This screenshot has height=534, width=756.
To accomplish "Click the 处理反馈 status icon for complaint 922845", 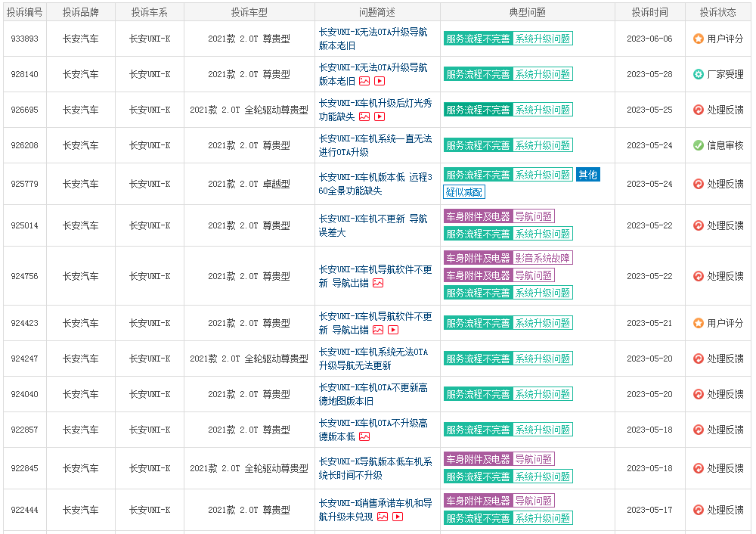I will (x=698, y=468).
